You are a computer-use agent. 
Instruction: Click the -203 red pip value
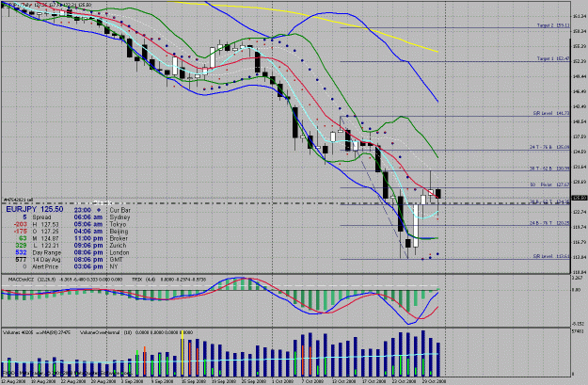click(21, 224)
